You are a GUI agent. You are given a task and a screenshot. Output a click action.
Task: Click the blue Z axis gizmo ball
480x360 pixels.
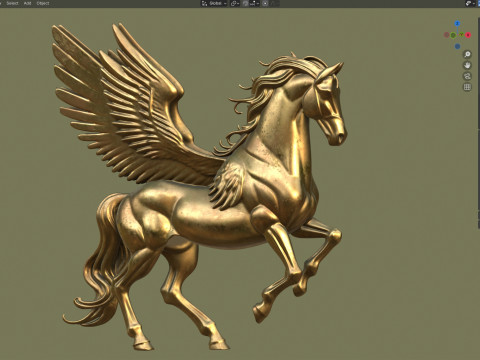[x=457, y=23]
